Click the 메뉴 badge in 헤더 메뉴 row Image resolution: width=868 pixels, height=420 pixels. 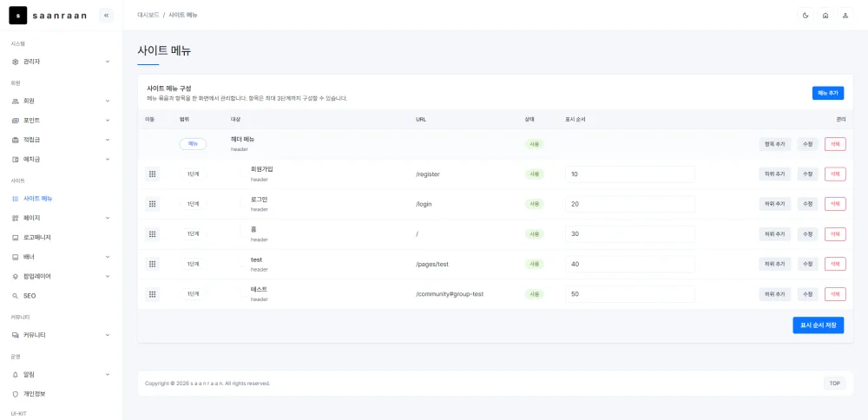click(193, 144)
